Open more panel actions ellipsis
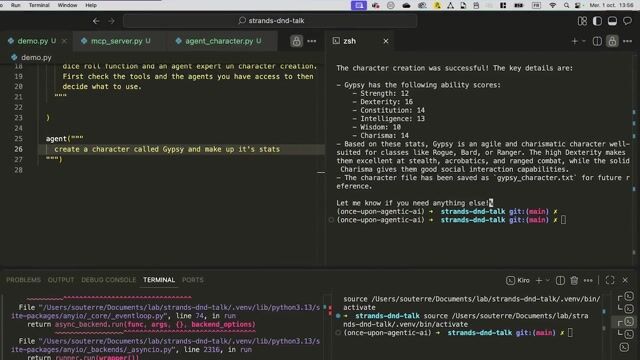 588,280
